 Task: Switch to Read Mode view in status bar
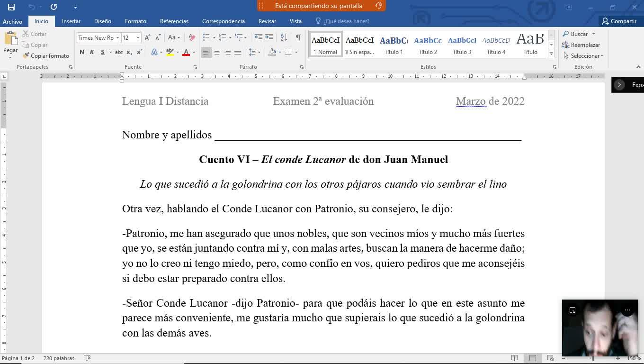point(514,358)
